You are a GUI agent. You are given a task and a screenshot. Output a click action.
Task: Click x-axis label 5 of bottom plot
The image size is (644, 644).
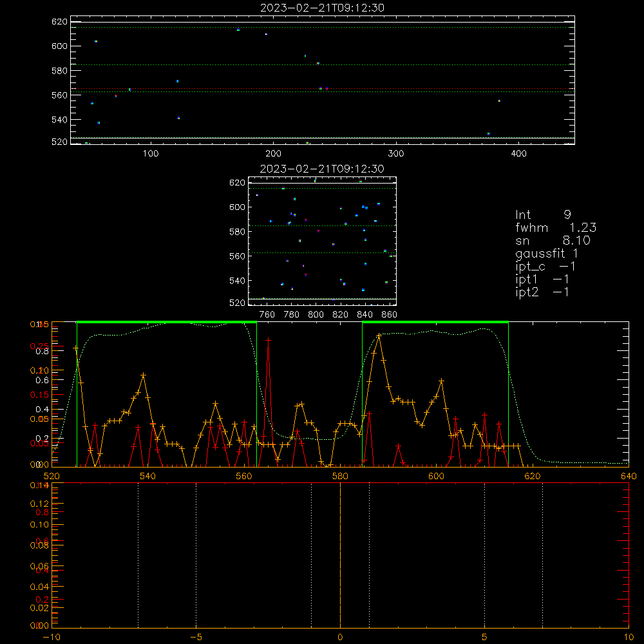point(485,637)
